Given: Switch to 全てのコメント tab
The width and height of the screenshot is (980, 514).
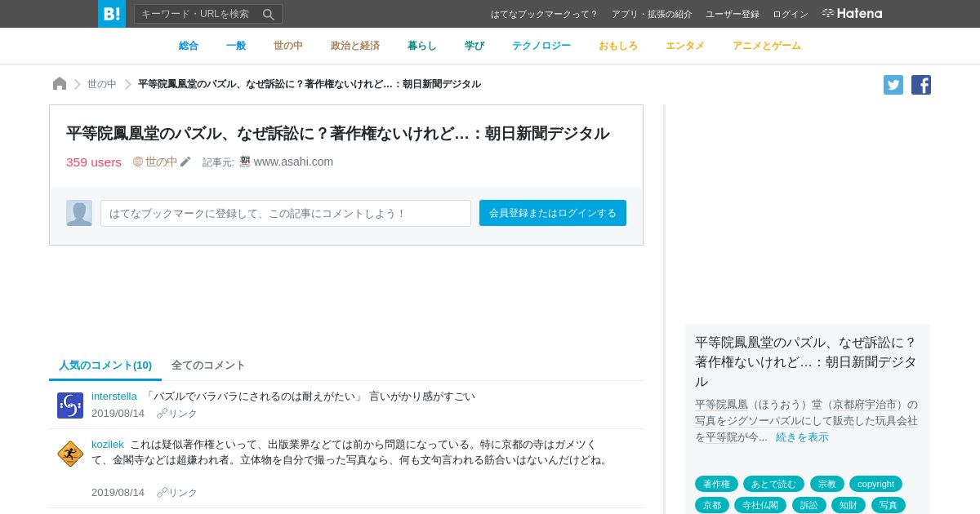Looking at the screenshot, I should click(208, 366).
